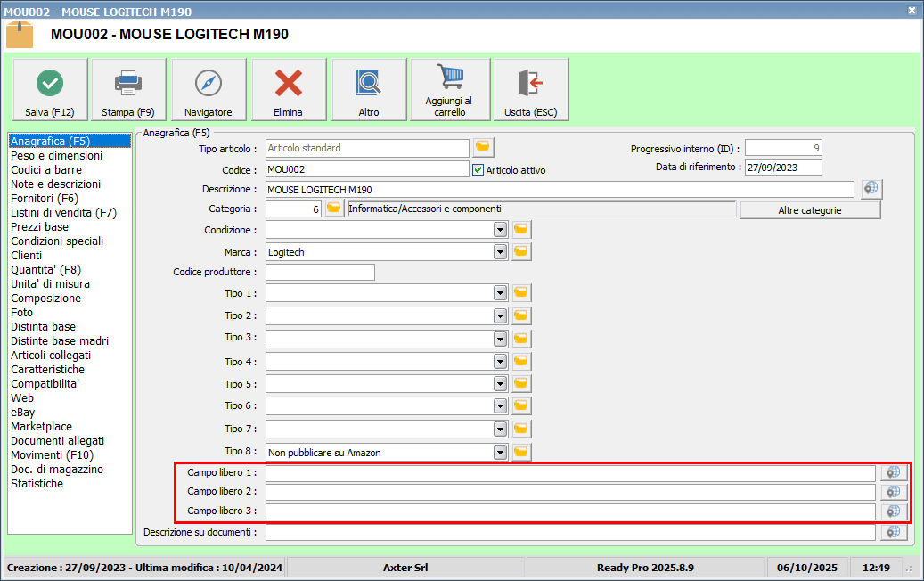
Task: Click 'Axter Srl' in the status bar
Action: click(405, 568)
